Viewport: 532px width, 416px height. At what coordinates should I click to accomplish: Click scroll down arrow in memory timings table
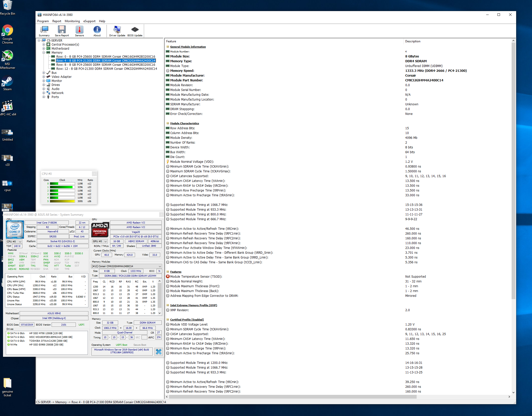[159, 313]
